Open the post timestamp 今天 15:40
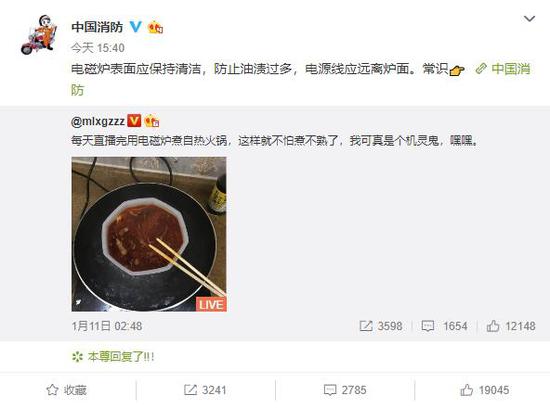550x408 pixels. pos(98,48)
